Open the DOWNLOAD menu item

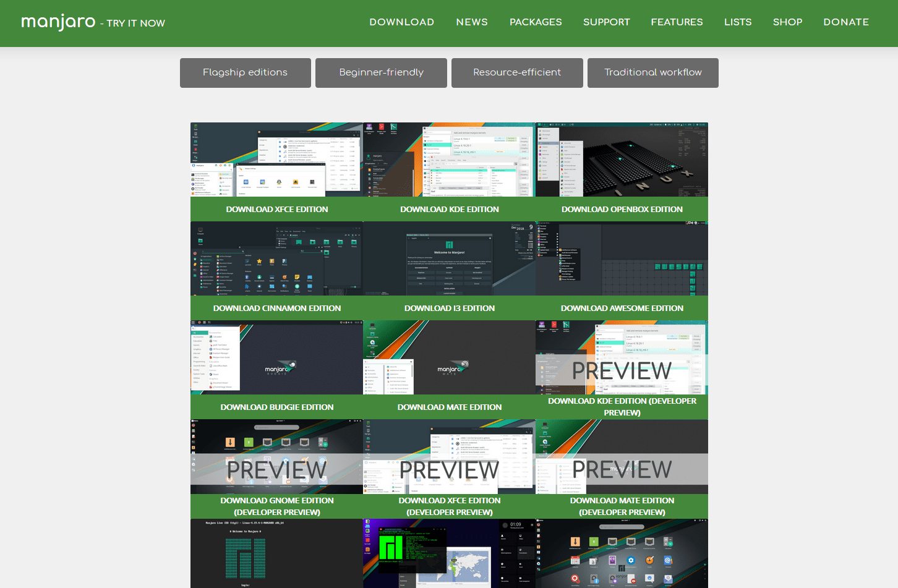tap(401, 22)
